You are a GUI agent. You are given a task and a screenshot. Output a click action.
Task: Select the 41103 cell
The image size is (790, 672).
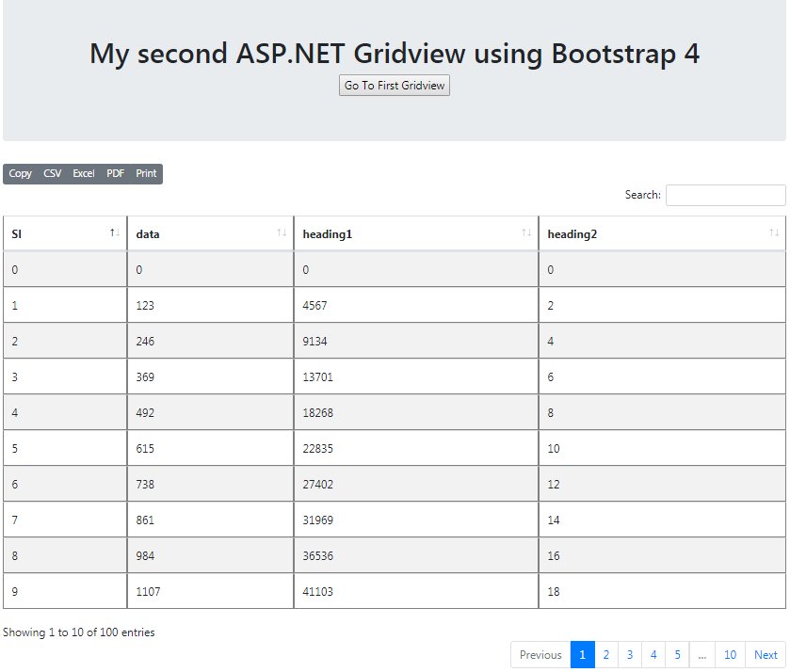[416, 591]
